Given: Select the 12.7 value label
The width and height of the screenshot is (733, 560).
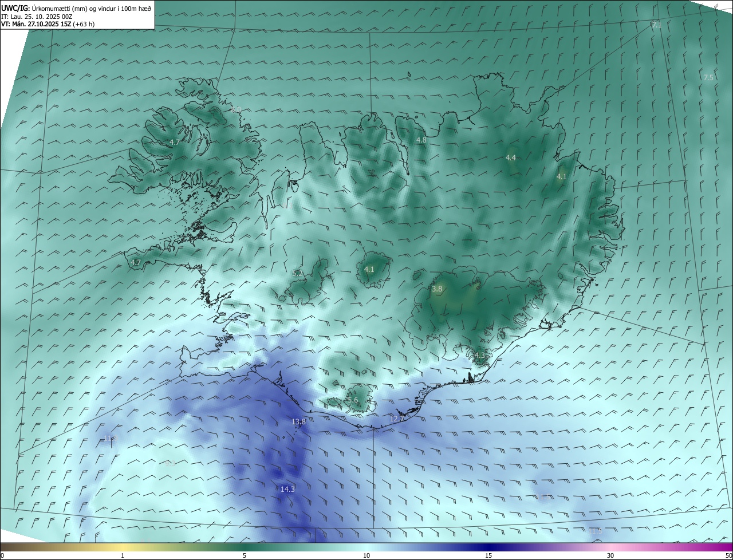Looking at the screenshot, I should [x=397, y=419].
